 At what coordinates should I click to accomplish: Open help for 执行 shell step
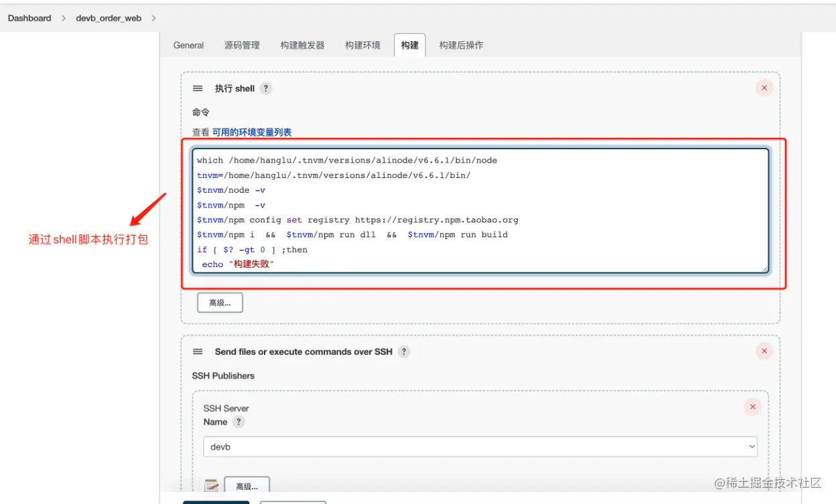pyautogui.click(x=266, y=88)
